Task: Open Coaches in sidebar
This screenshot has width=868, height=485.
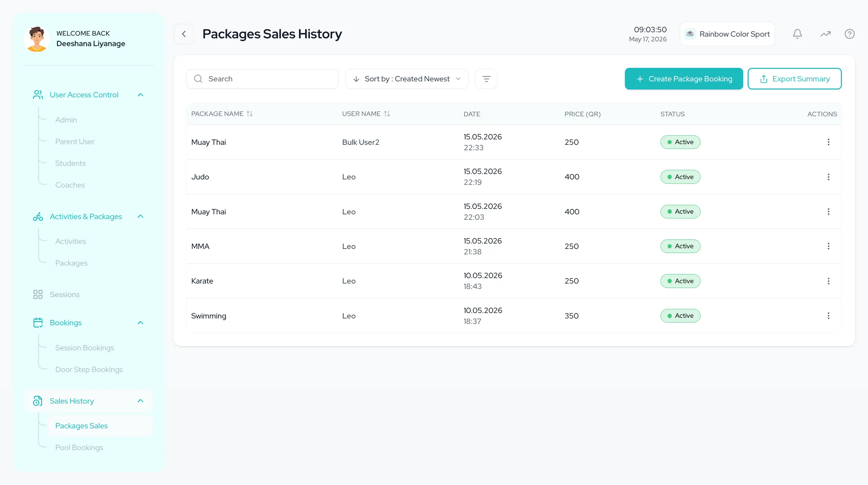Action: click(70, 185)
